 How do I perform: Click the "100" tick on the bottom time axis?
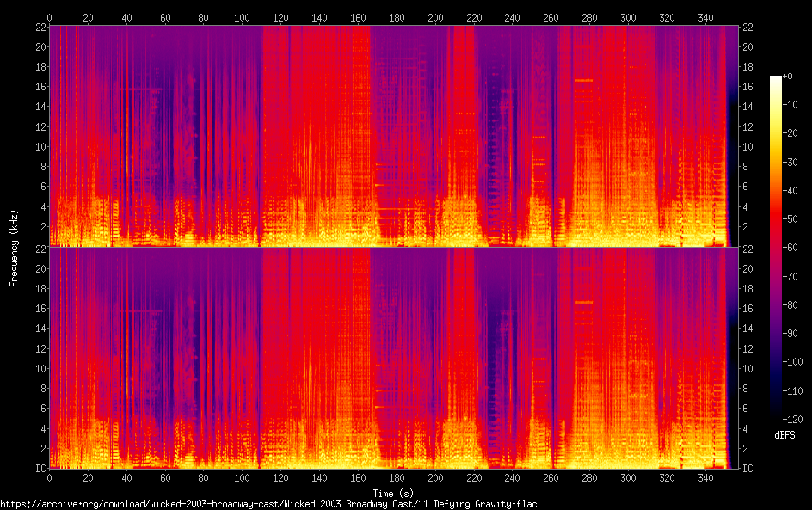(x=242, y=478)
